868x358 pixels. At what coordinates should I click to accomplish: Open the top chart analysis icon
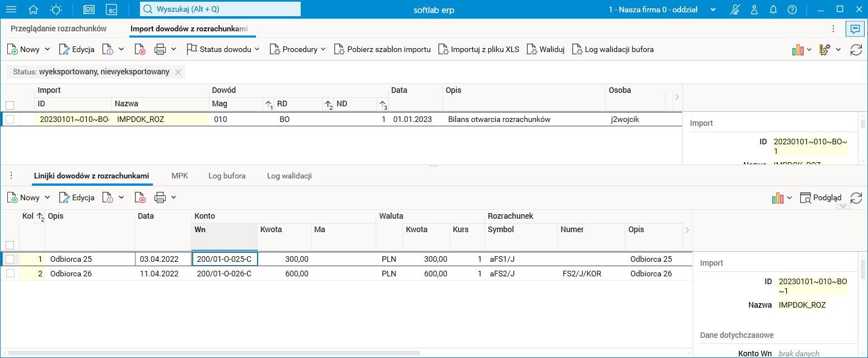798,49
